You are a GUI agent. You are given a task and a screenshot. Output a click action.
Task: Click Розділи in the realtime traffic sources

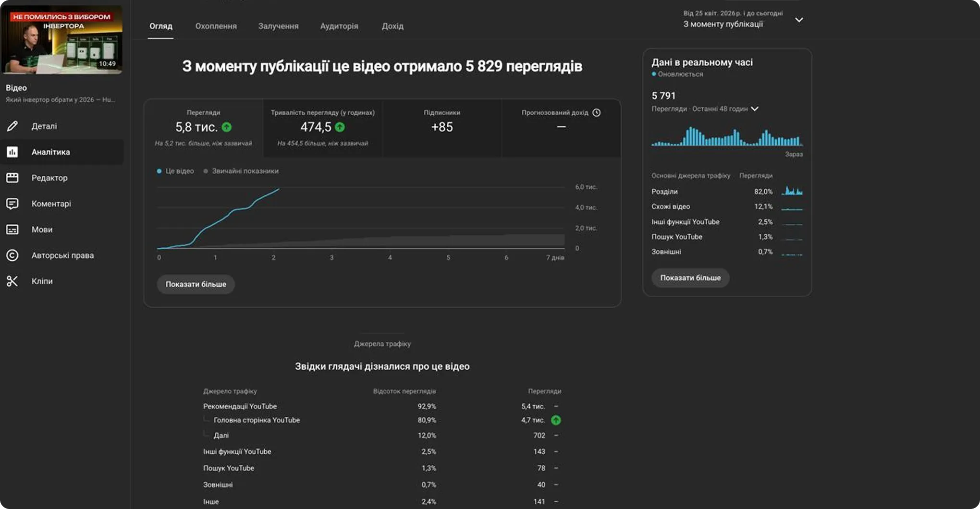[664, 192]
